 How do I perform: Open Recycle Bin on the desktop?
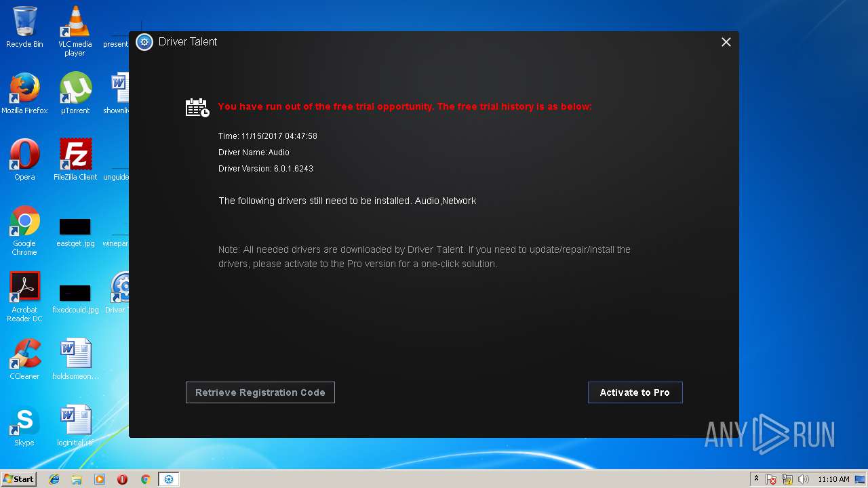pos(24,27)
